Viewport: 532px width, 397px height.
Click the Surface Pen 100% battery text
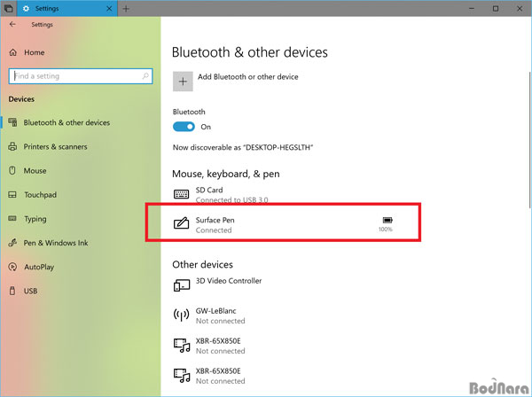coord(386,230)
